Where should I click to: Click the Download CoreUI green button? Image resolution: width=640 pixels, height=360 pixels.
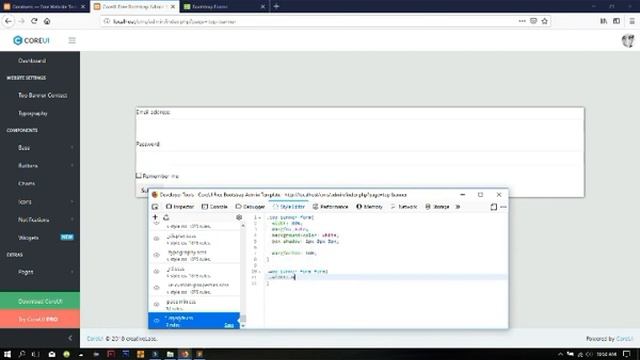click(40, 301)
